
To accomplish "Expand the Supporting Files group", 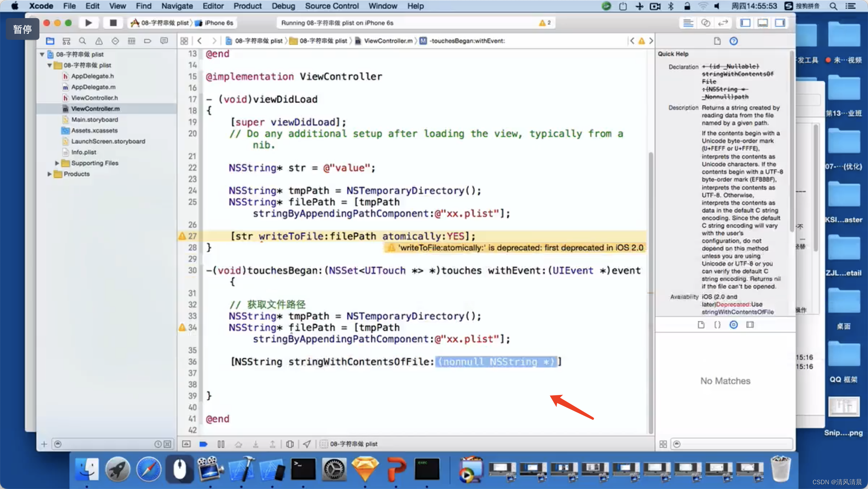I will 57,163.
